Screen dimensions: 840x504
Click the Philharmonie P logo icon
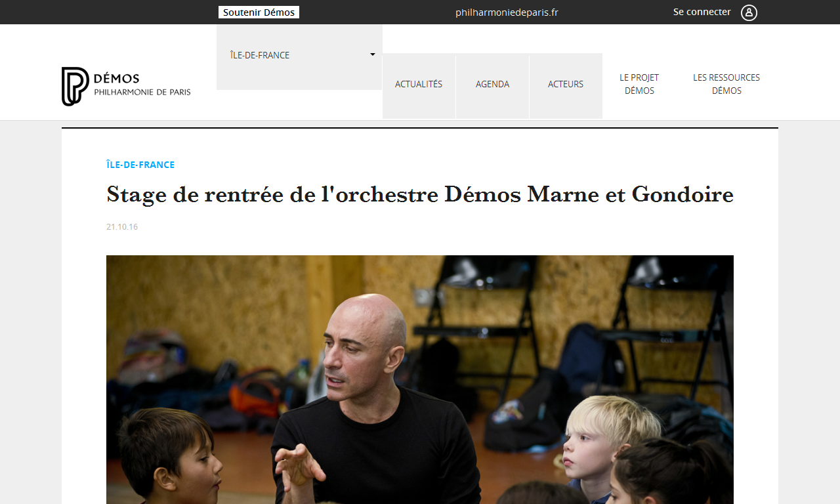[75, 86]
